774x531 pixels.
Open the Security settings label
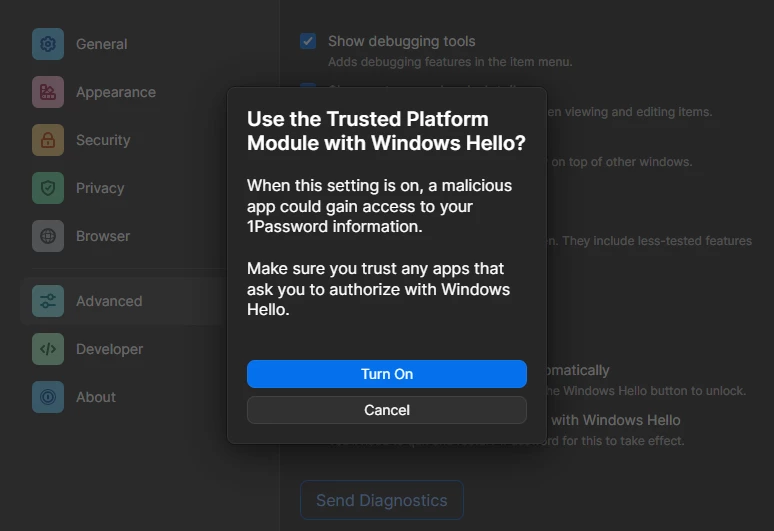pos(103,140)
